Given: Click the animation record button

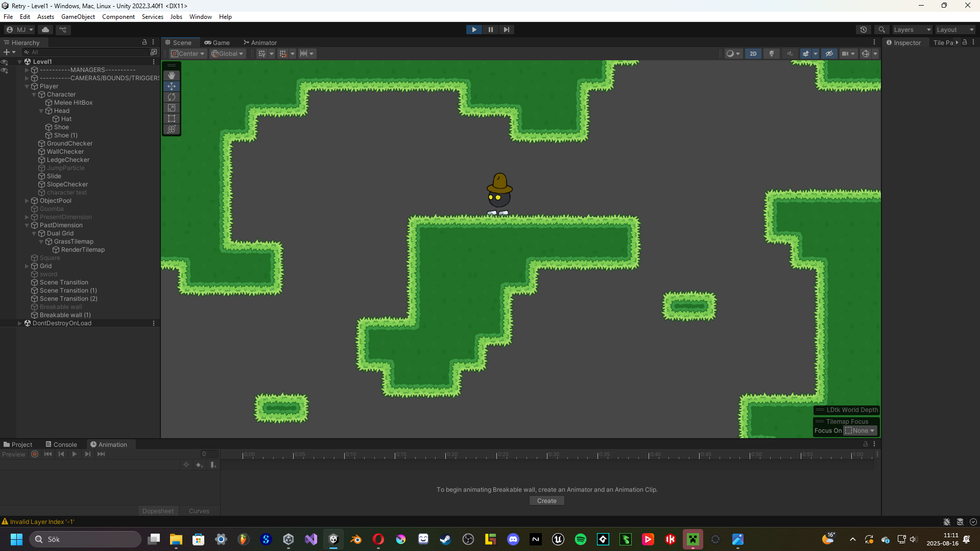Looking at the screenshot, I should tap(35, 454).
